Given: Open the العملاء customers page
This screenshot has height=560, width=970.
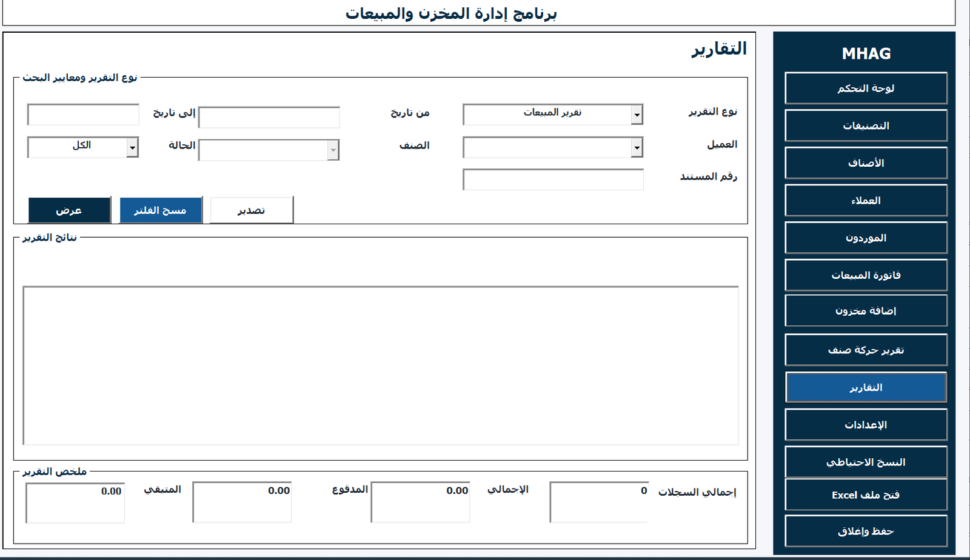Looking at the screenshot, I should click(x=866, y=201).
